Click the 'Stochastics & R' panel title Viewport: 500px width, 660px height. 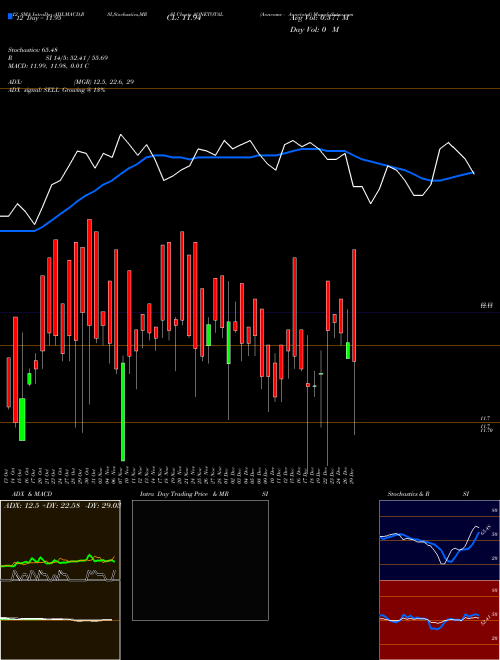coord(408,494)
